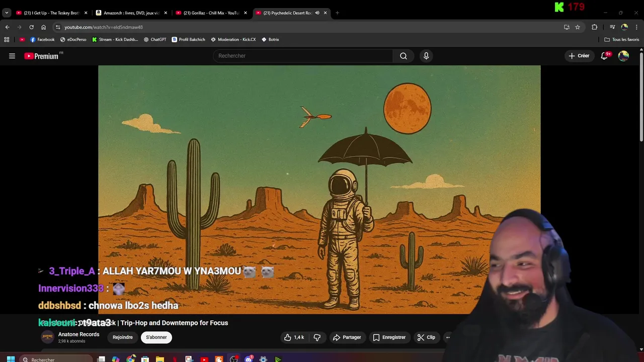644x362 pixels.
Task: Open the apps grid in bookmarks bar
Action: pos(7,39)
